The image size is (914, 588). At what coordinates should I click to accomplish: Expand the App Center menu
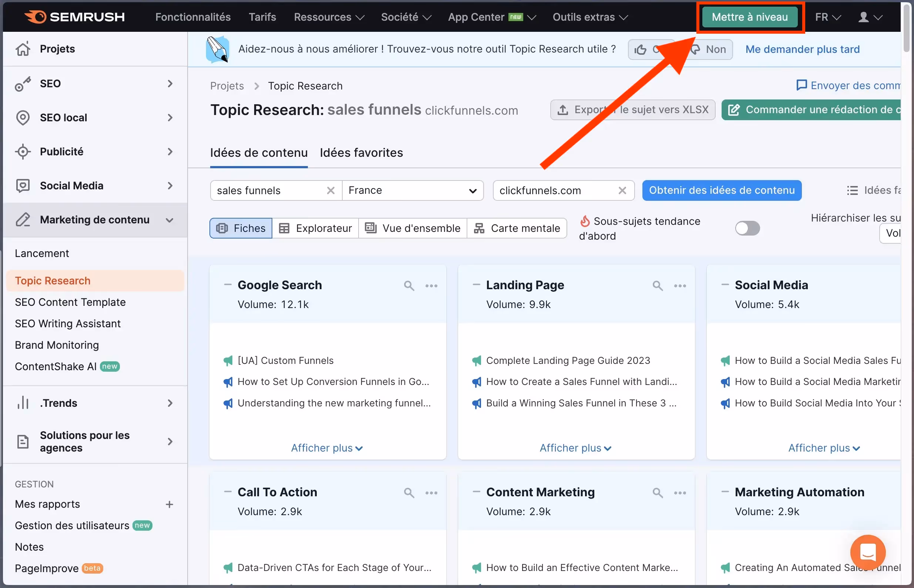(492, 17)
